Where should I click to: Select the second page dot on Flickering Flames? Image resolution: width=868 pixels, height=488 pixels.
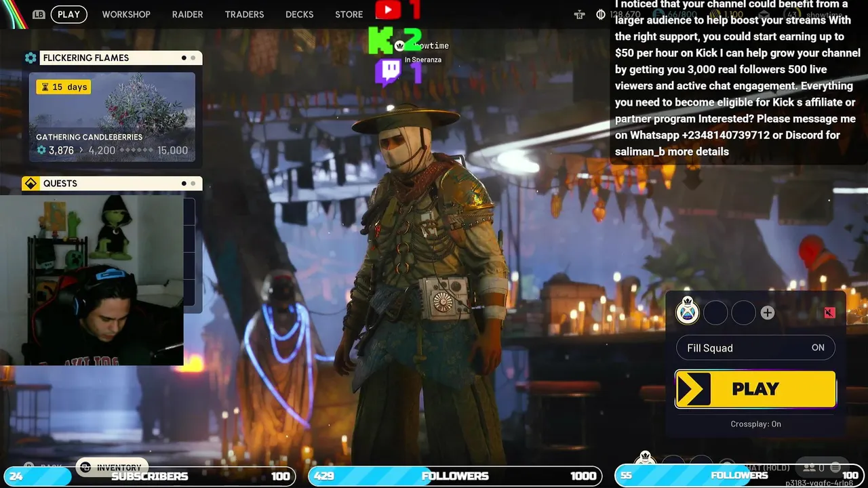click(x=193, y=58)
